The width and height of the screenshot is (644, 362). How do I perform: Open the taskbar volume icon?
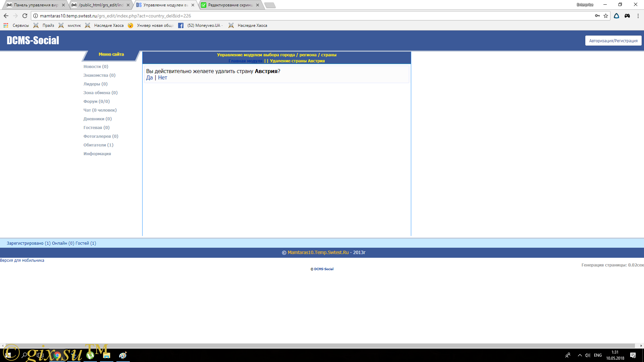coord(588,355)
